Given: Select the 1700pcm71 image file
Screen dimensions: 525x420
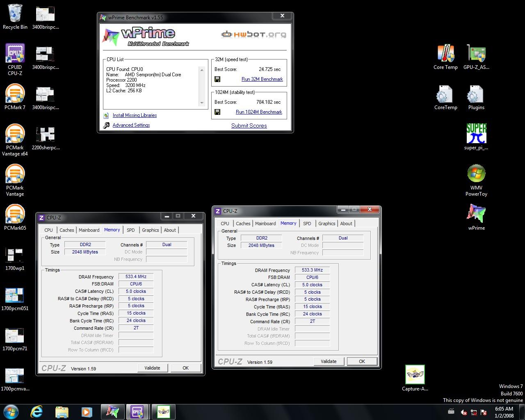Looking at the screenshot, I should point(15,339).
